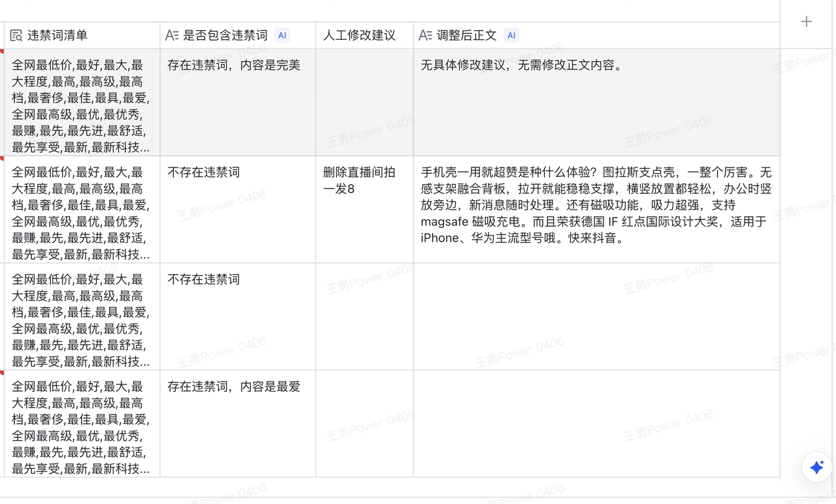Select the 人工修改建议 column header
This screenshot has height=504, width=836.
359,35
